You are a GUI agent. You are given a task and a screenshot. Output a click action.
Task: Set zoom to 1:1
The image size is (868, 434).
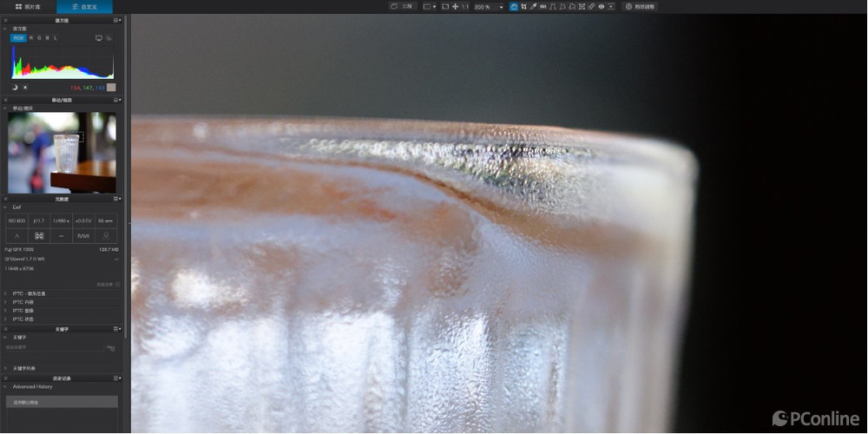click(465, 7)
